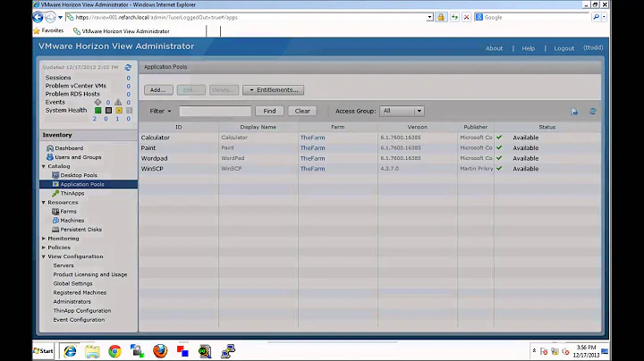Go back with browser back arrow

[x=38, y=17]
